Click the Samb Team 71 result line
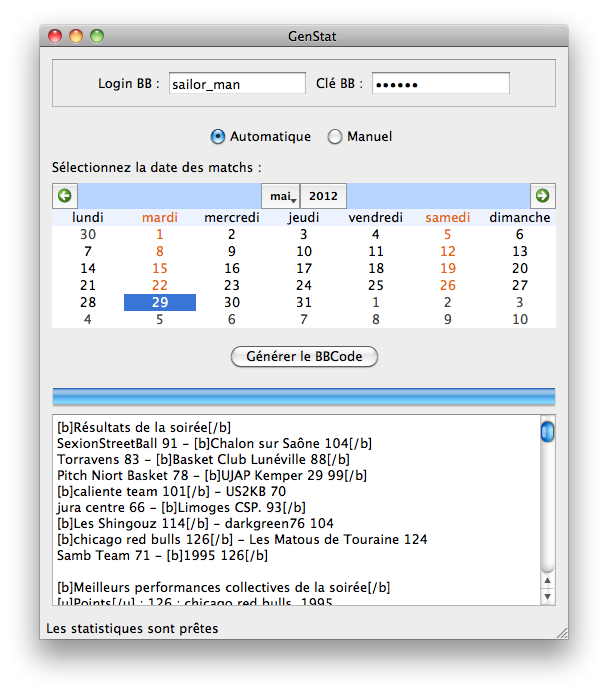608x694 pixels. pyautogui.click(x=162, y=555)
